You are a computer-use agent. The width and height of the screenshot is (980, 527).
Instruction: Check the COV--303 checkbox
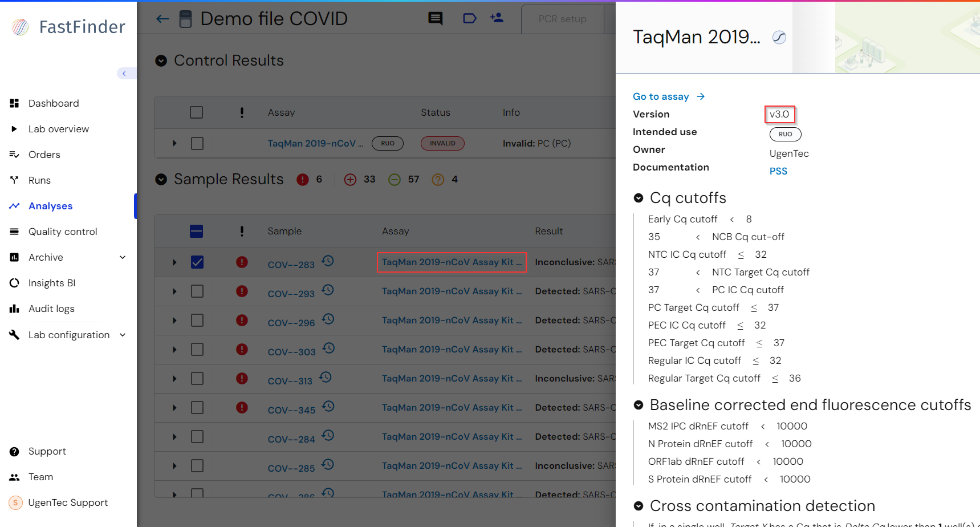197,349
